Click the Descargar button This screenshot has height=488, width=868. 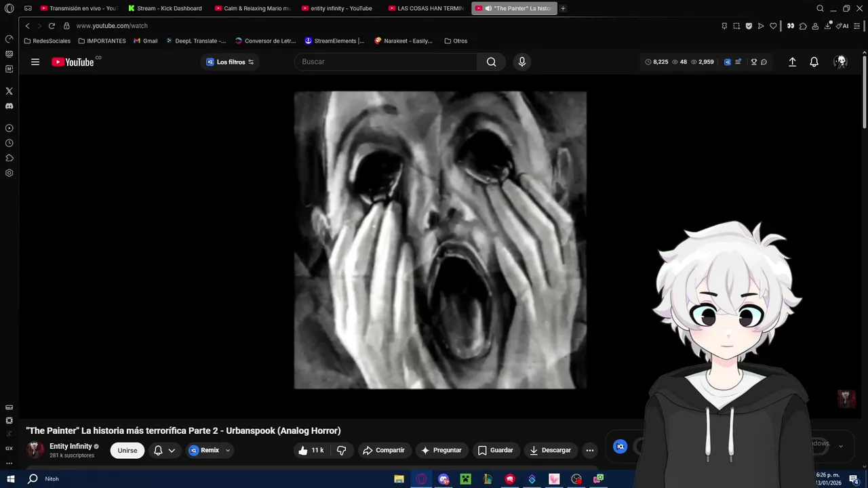pyautogui.click(x=551, y=450)
